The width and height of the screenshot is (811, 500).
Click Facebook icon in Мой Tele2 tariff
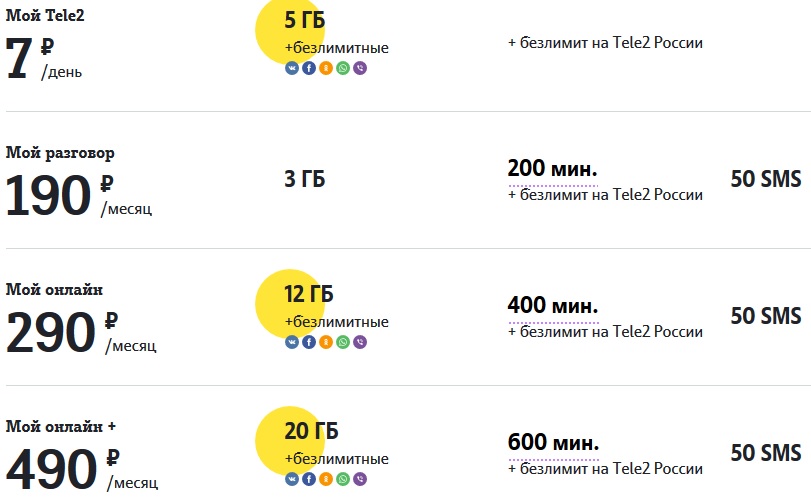(x=309, y=68)
